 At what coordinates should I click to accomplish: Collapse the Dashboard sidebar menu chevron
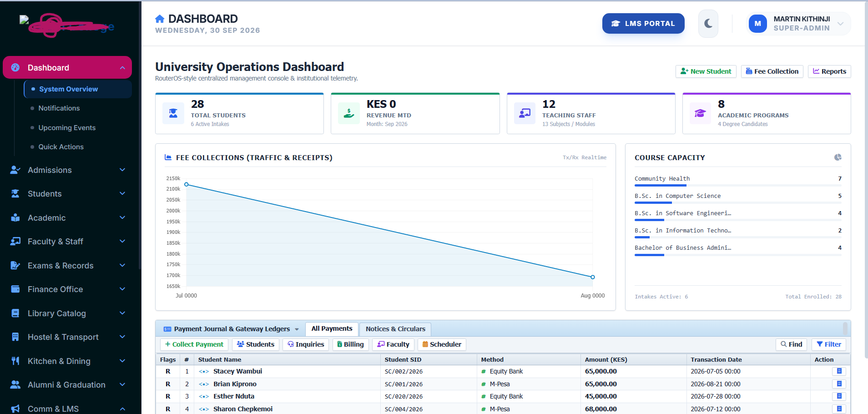(x=122, y=68)
